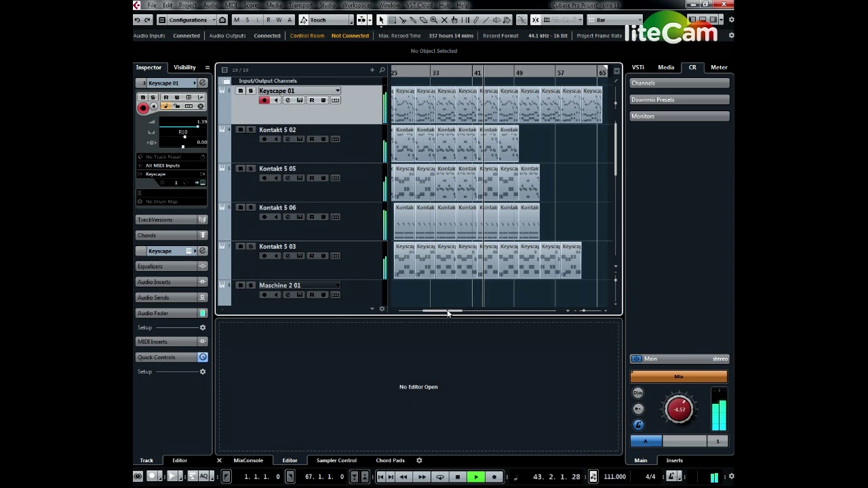The width and height of the screenshot is (868, 488).
Task: Click the Control Room Inserts tab
Action: (674, 460)
